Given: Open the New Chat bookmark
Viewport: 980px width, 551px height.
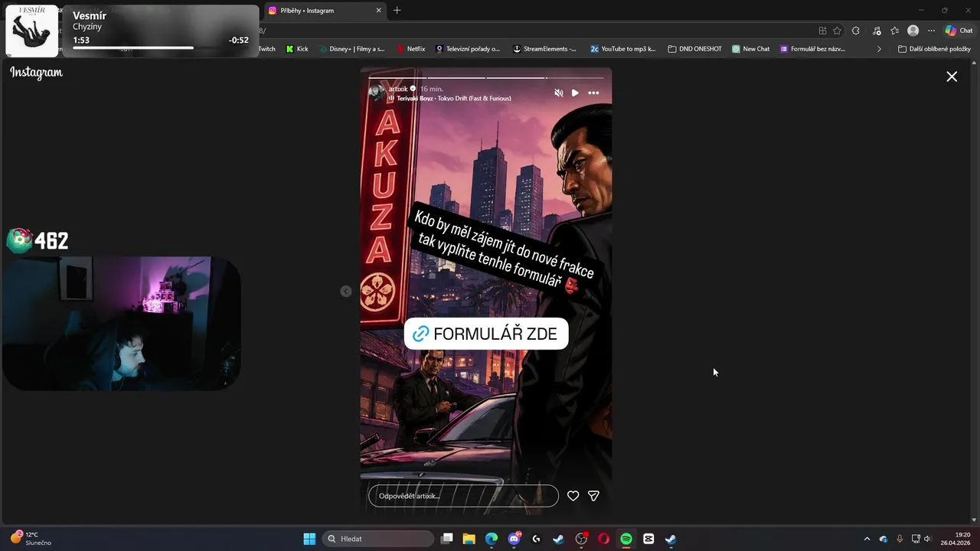Looking at the screenshot, I should pyautogui.click(x=750, y=49).
